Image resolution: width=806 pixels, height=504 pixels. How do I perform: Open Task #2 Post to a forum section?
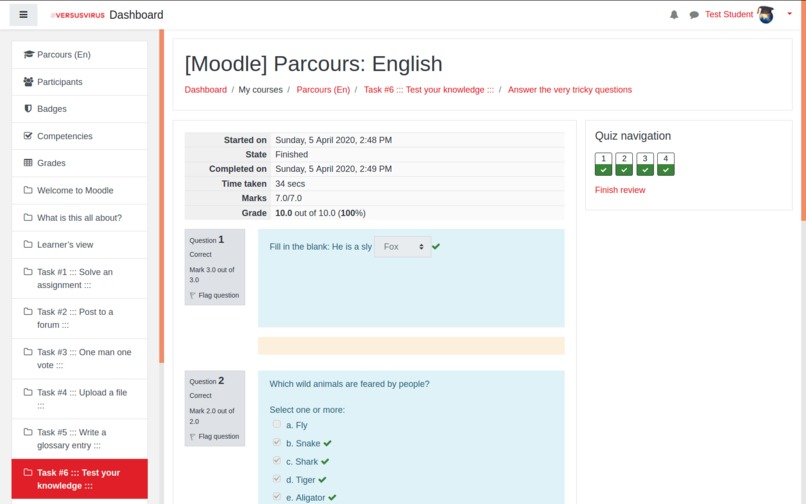[80, 318]
